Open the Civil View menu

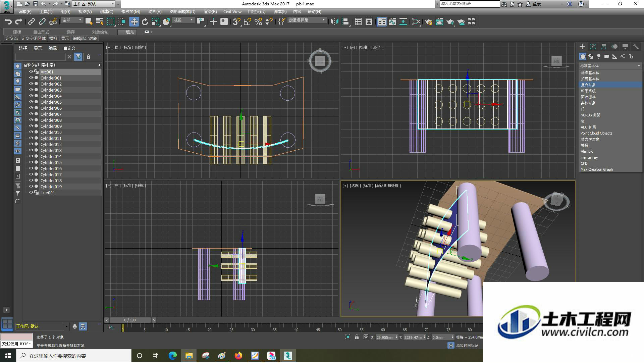pyautogui.click(x=232, y=11)
